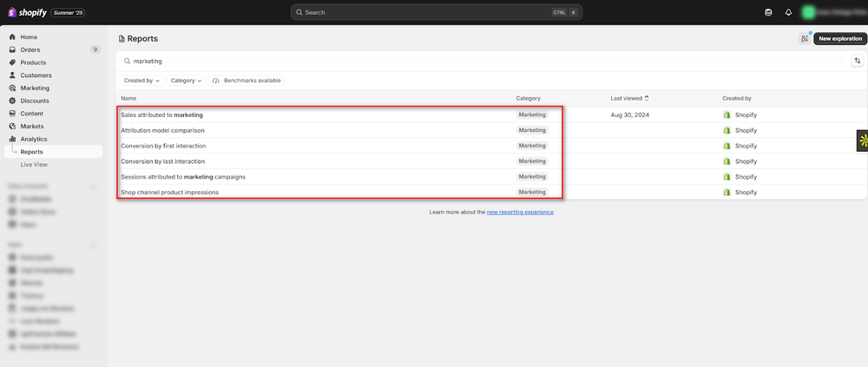Open new reporting experience link
The image size is (868, 367).
point(520,212)
